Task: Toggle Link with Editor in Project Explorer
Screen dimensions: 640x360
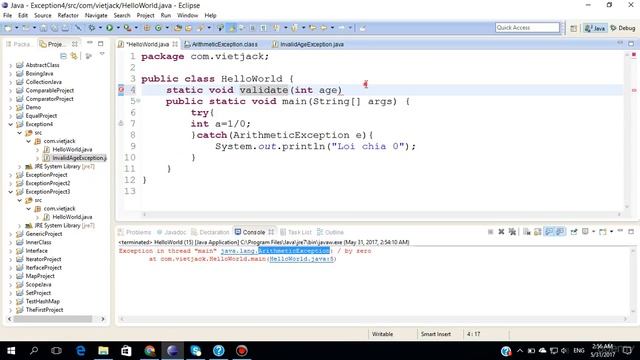Action: click(x=74, y=56)
